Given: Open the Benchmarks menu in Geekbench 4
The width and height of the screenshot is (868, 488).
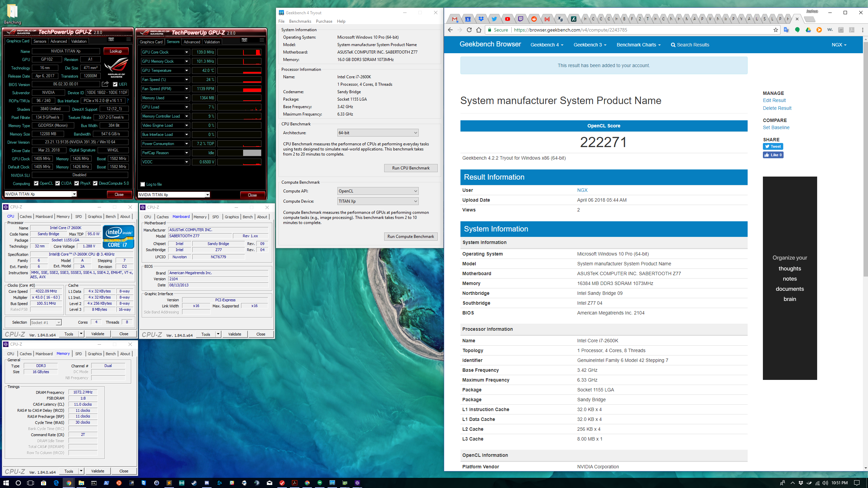Looking at the screenshot, I should (300, 21).
